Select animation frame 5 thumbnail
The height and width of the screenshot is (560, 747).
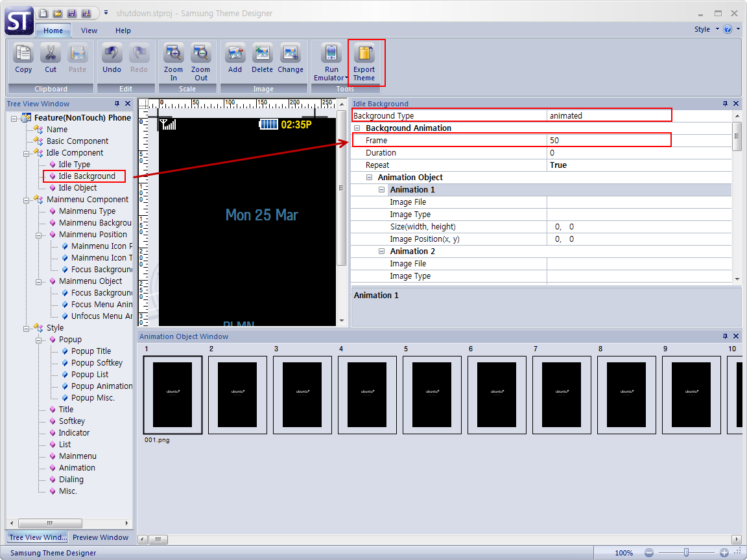(432, 394)
